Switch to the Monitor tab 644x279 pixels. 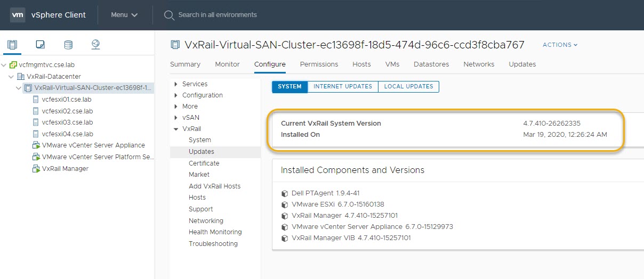click(227, 64)
